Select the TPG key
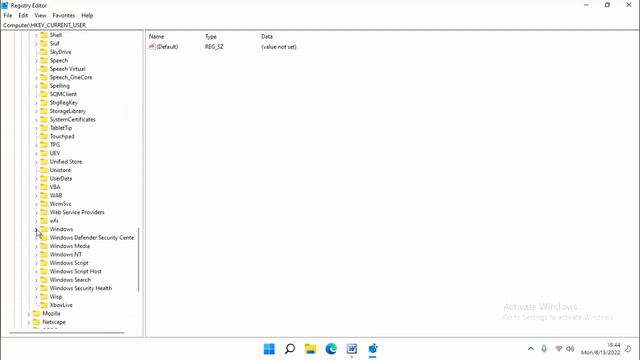The height and width of the screenshot is (360, 640). (x=55, y=144)
